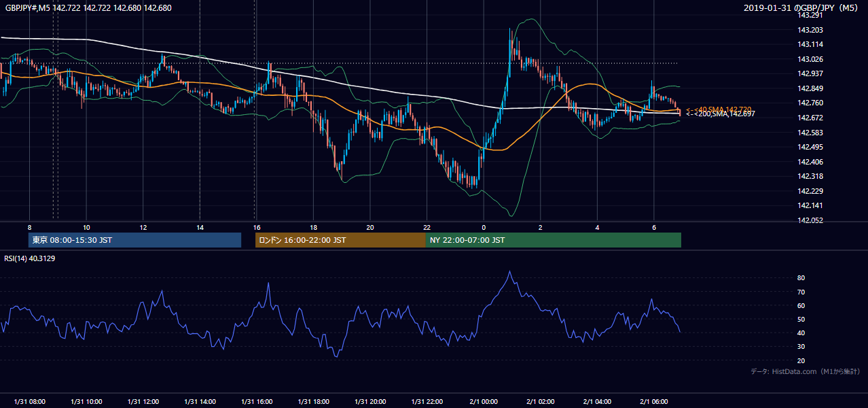The height and width of the screenshot is (408, 868).
Task: Click price axis value 143.203
Action: 810,30
